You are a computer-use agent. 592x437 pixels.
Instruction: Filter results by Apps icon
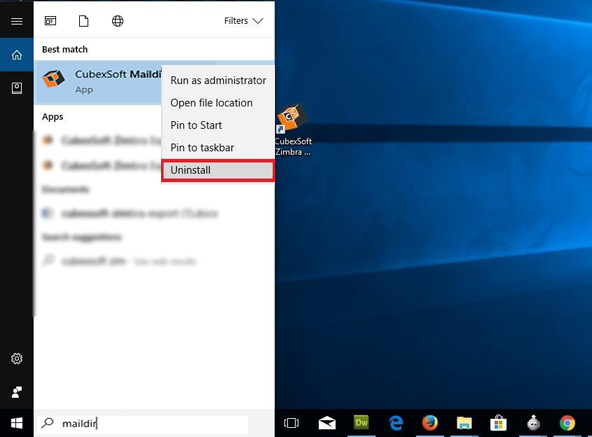click(x=51, y=21)
